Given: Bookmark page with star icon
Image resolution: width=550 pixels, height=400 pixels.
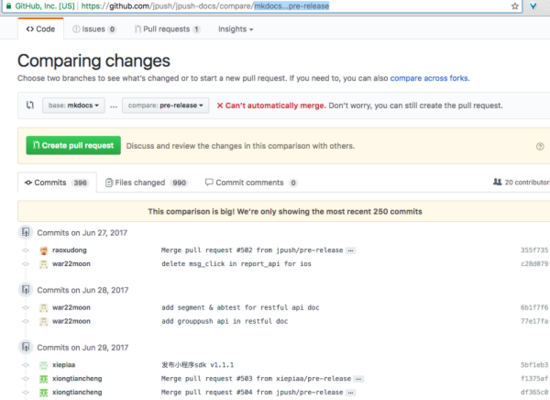Looking at the screenshot, I should [x=515, y=6].
